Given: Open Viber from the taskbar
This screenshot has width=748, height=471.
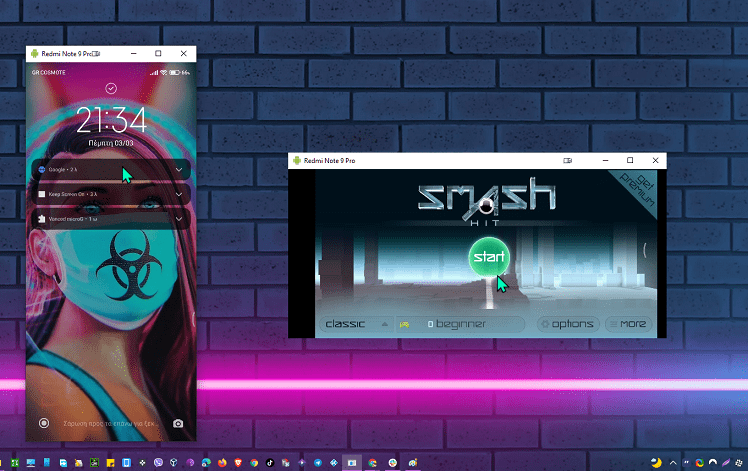Looking at the screenshot, I should coord(158,462).
